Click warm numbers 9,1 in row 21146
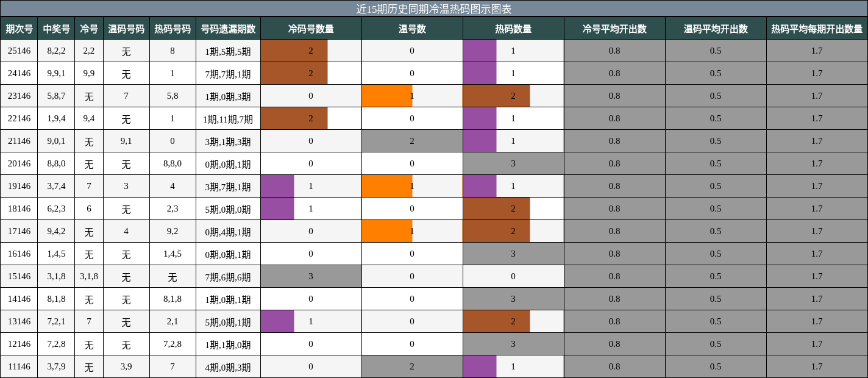Image resolution: width=868 pixels, height=378 pixels. point(126,141)
